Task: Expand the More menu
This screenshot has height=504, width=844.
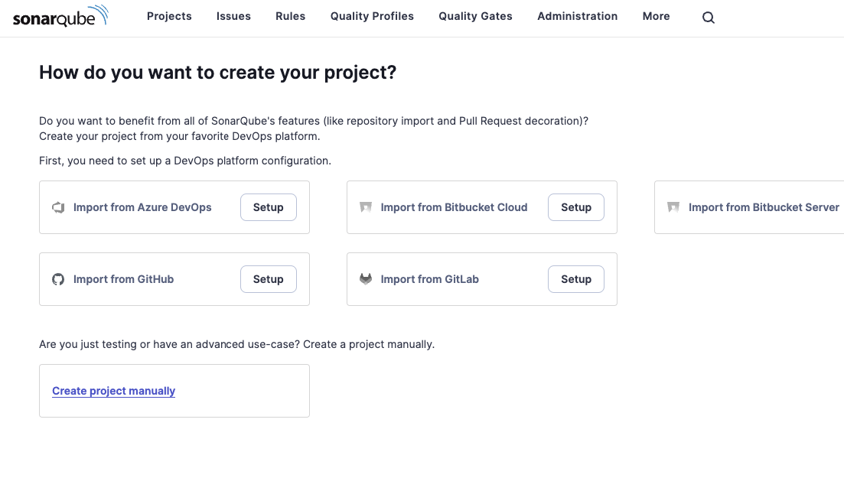Action: [656, 16]
